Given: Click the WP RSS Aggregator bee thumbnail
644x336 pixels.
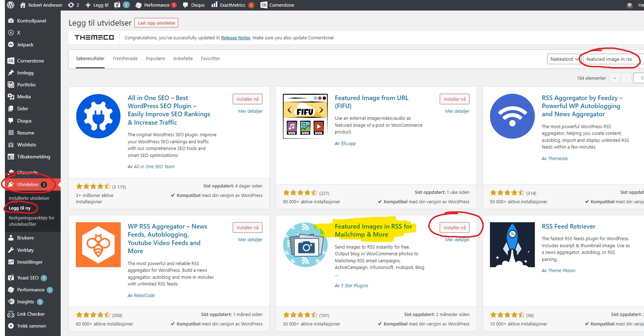Looking at the screenshot, I should click(x=98, y=245).
